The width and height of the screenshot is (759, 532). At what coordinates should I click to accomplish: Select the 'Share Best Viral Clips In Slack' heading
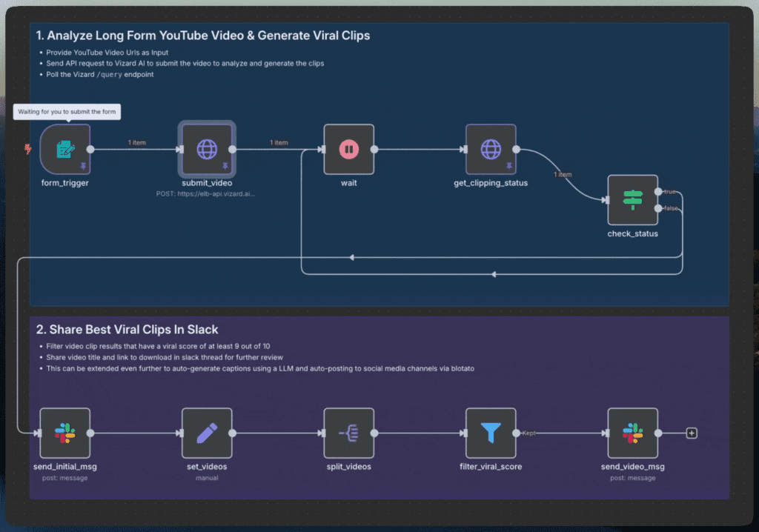coord(127,329)
